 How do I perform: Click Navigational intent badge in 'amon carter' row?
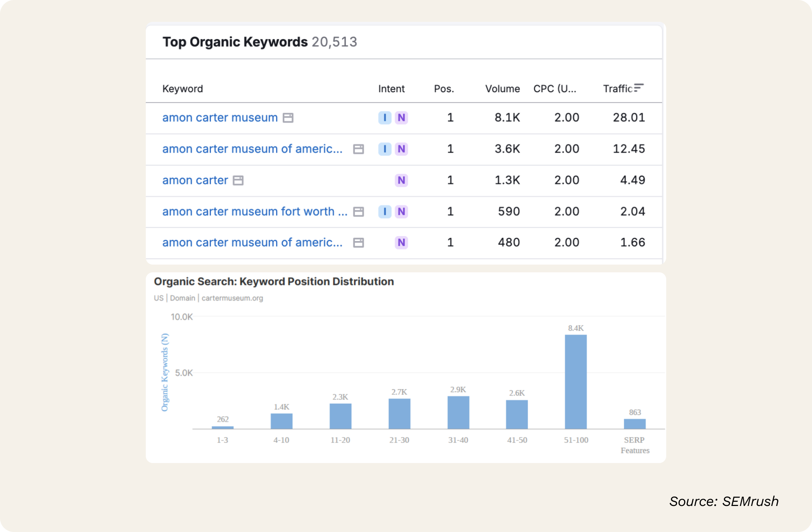coord(401,180)
